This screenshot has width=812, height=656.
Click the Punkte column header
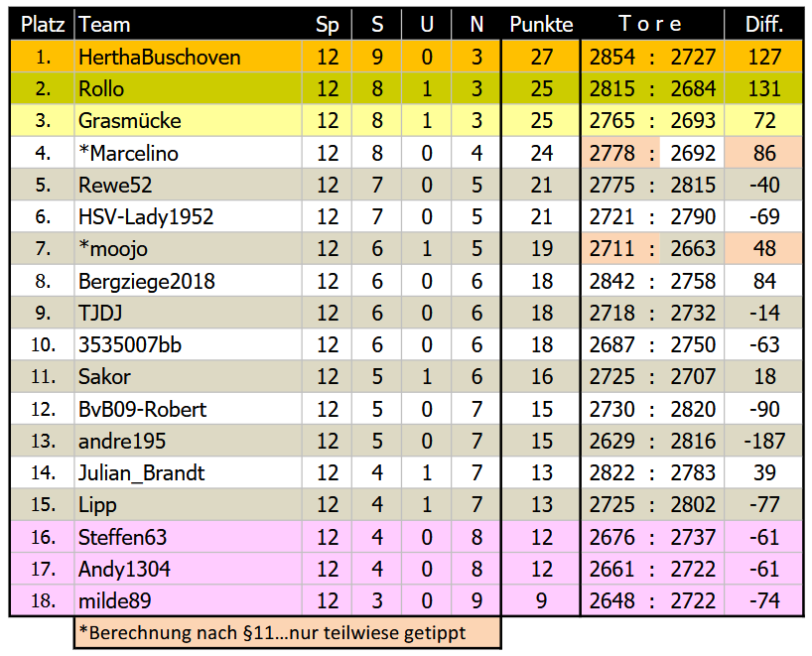click(541, 25)
